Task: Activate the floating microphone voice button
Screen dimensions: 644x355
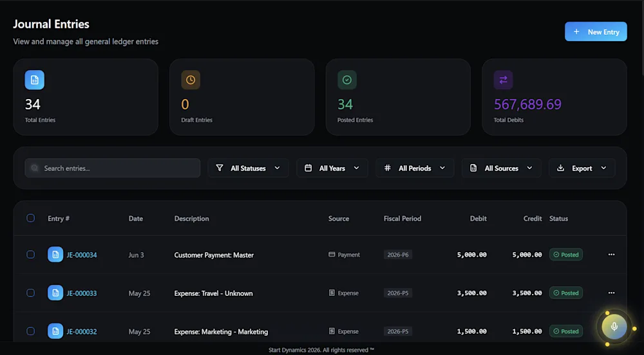Action: [x=614, y=327]
